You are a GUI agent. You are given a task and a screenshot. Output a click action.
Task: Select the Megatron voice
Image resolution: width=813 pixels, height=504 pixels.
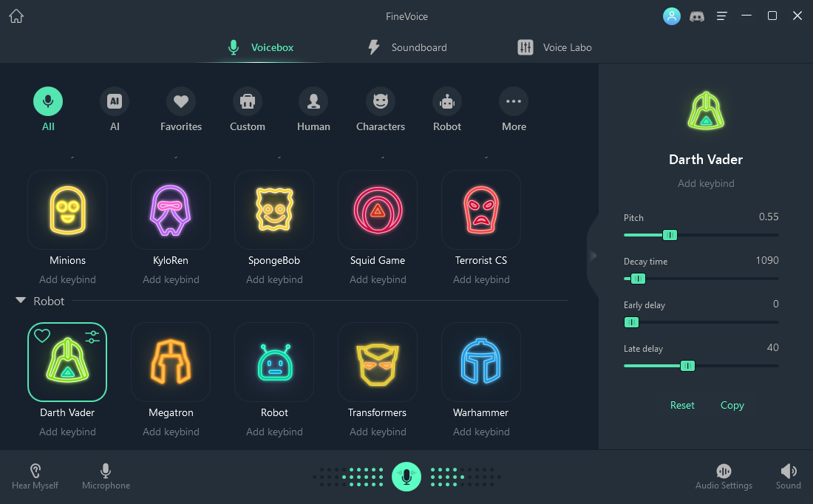point(171,362)
